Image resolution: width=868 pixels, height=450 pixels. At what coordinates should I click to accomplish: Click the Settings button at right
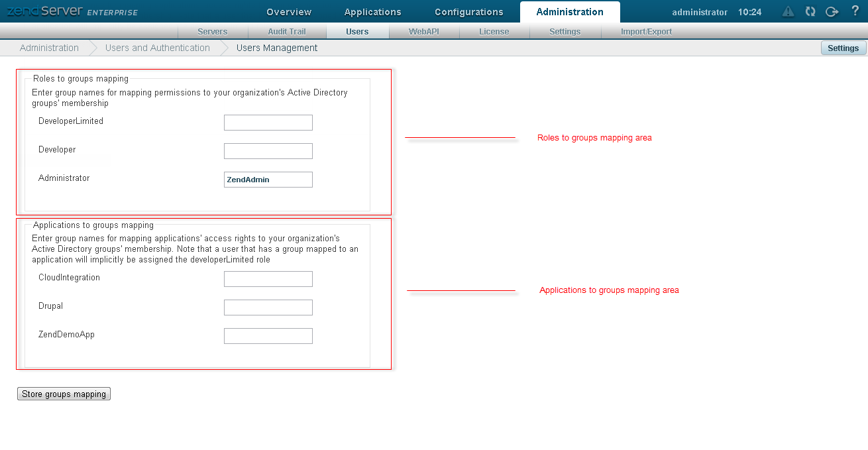tap(843, 48)
